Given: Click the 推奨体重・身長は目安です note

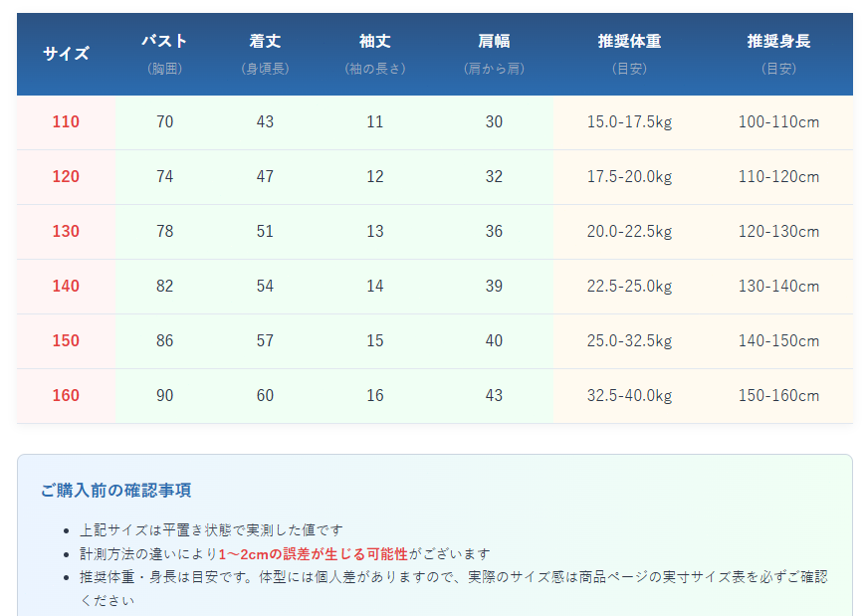Looking at the screenshot, I should point(454,588).
